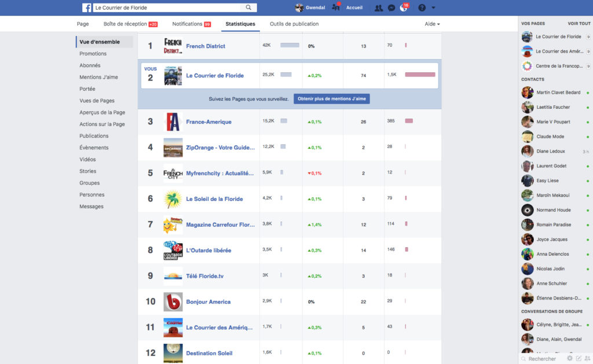Screen dimensions: 593x364
Task: Click Obtenir plus de mentions J'aime button
Action: click(x=332, y=98)
